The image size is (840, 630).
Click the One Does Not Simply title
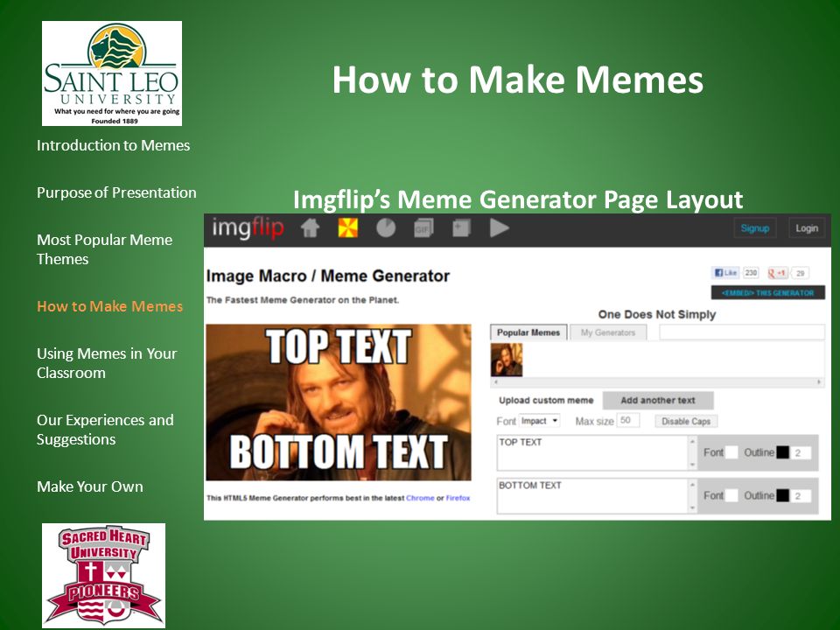657,314
